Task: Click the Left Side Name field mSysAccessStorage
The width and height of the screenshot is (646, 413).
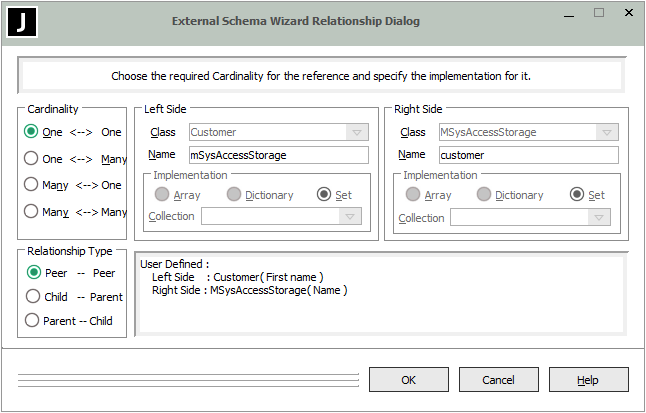Action: point(279,155)
